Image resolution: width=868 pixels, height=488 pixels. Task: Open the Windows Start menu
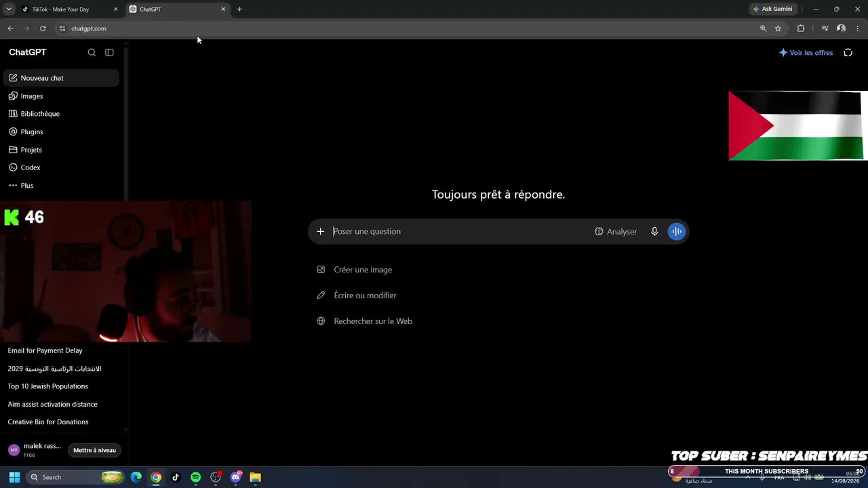[14, 477]
